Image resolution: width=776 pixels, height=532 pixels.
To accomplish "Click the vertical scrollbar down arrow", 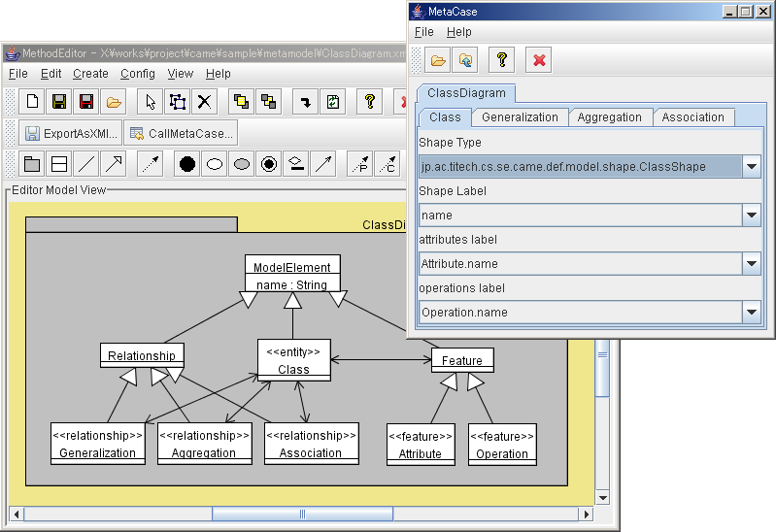I will pos(602,498).
